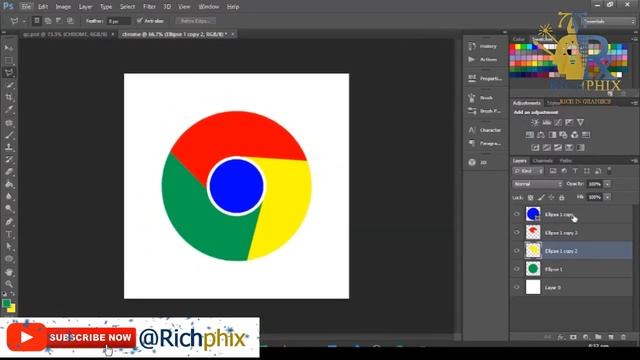Image resolution: width=640 pixels, height=360 pixels.
Task: Open the Brush Presets panel
Action: tap(484, 111)
